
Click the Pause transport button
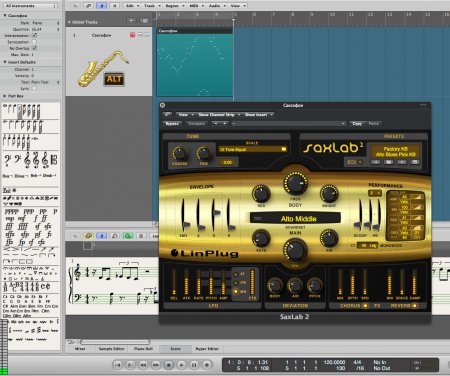[194, 365]
